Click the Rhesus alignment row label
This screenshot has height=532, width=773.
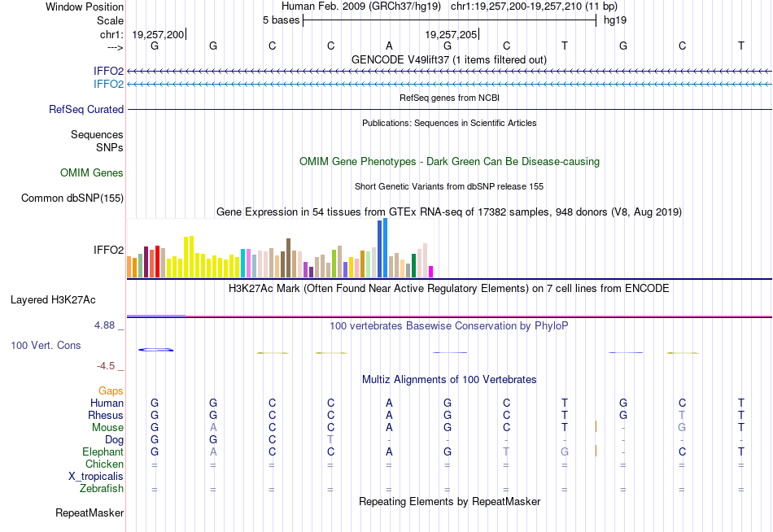(106, 416)
